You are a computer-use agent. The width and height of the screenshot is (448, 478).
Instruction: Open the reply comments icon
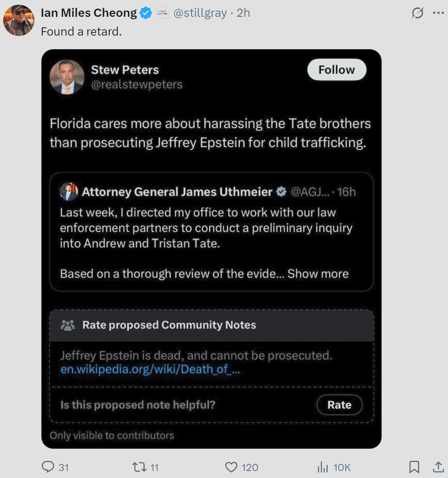[x=48, y=467]
